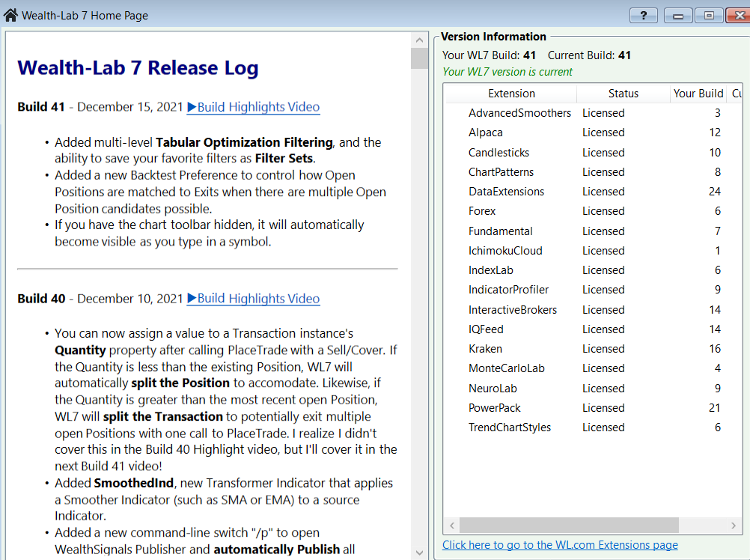Select the TrendChartStyles extension row
This screenshot has height=560, width=750.
[x=509, y=427]
